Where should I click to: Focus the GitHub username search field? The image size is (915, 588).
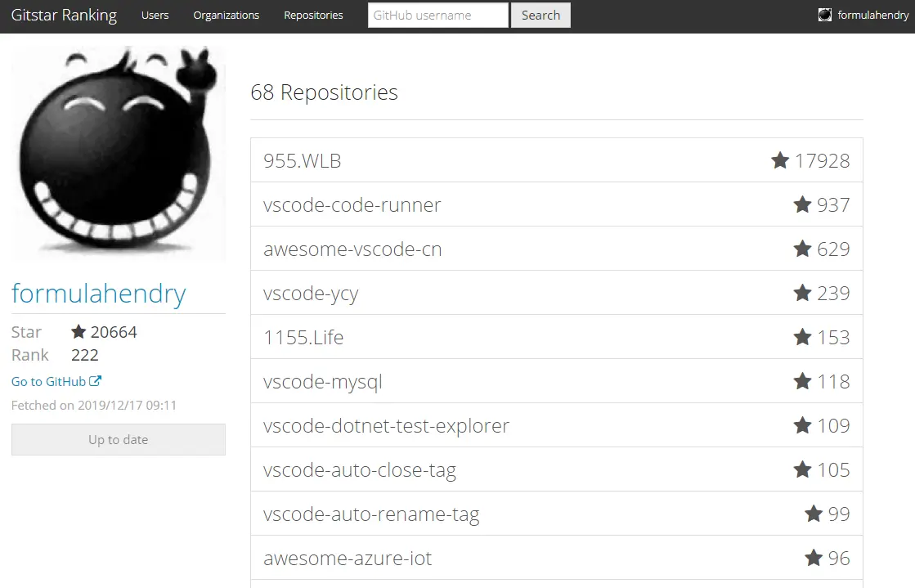[x=438, y=16]
